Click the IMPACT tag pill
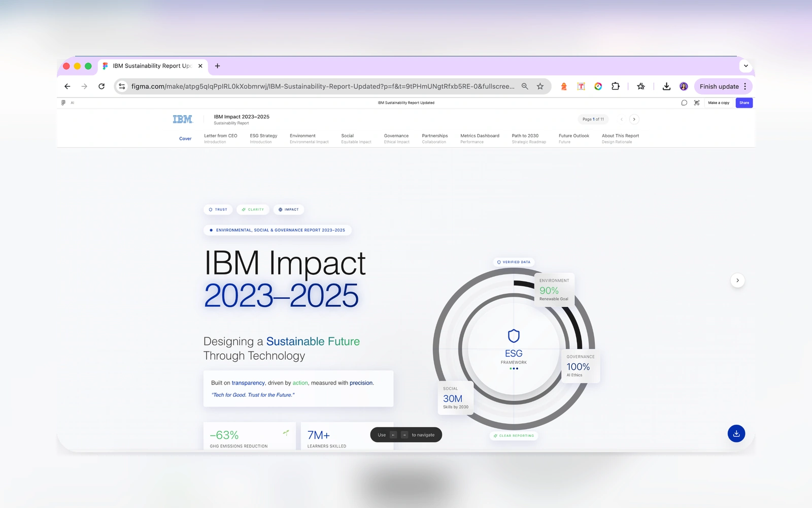 coord(289,209)
